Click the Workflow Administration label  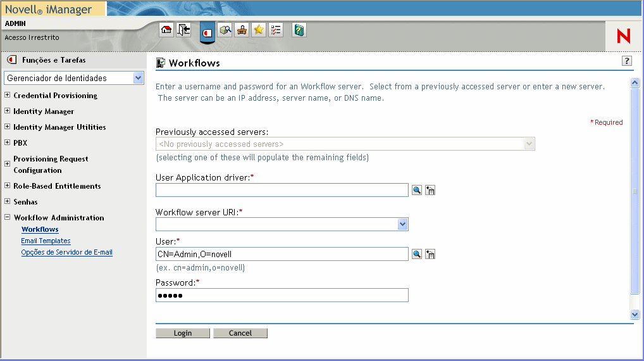[59, 217]
